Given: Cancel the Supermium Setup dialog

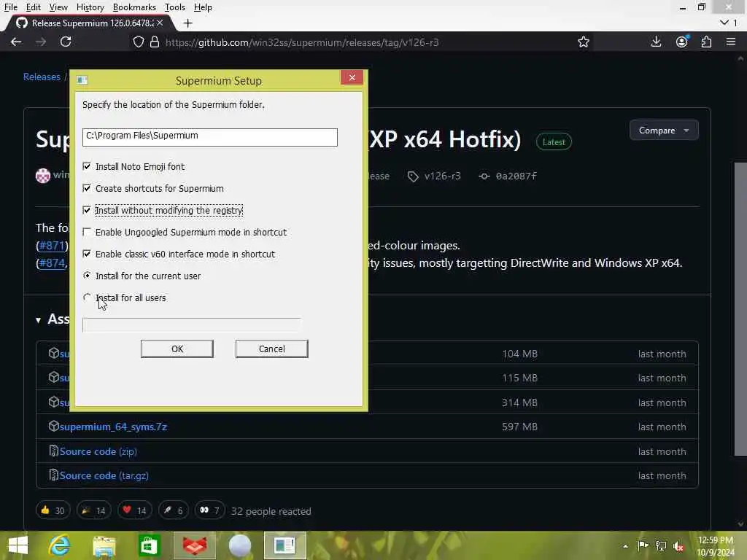Looking at the screenshot, I should pos(271,349).
